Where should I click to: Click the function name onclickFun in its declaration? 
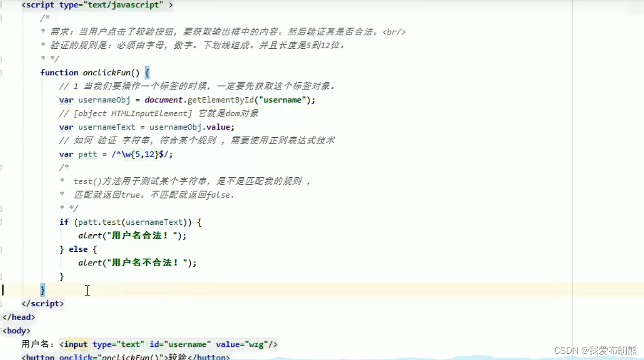[x=106, y=72]
